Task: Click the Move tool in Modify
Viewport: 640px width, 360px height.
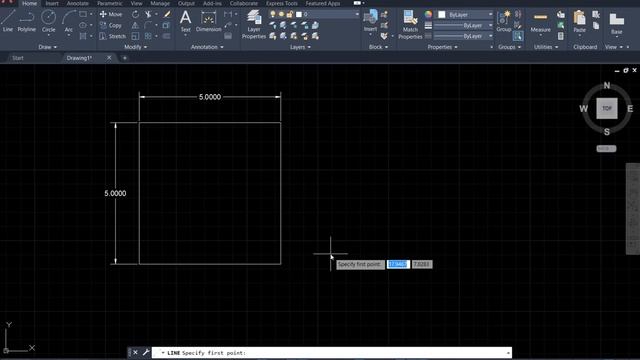Action: click(111, 14)
